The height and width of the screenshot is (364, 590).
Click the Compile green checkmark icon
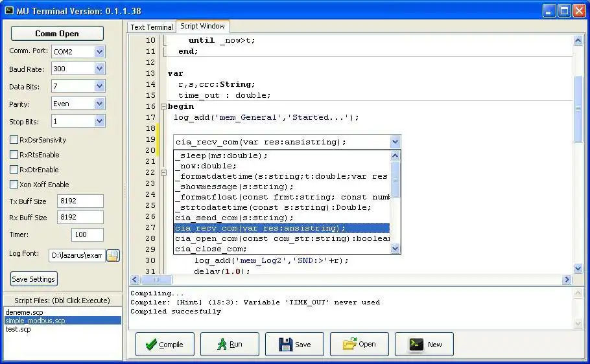(151, 344)
